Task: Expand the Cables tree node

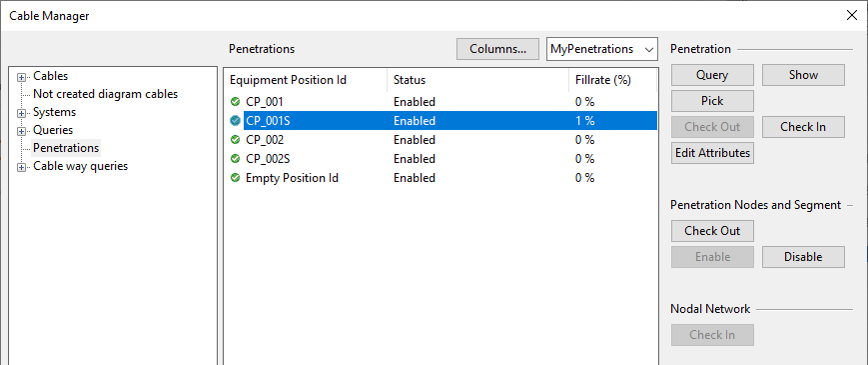Action: click(x=22, y=77)
